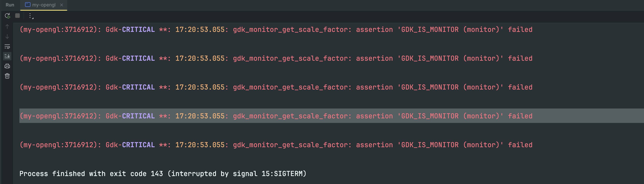Jump up the stack trace arrow
The width and height of the screenshot is (644, 184).
pyautogui.click(x=7, y=26)
